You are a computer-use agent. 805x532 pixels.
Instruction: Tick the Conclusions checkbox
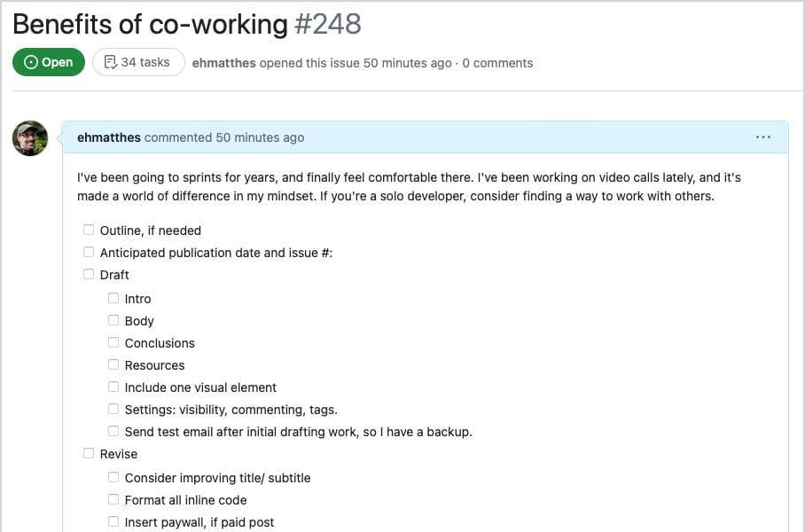pos(113,341)
